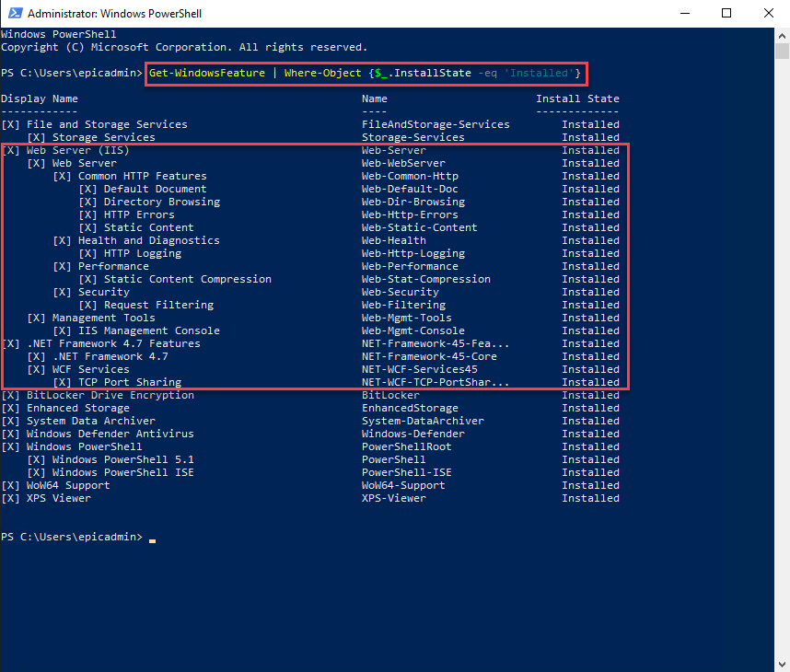Click the 'Windows-Defender' name value

pyautogui.click(x=413, y=434)
